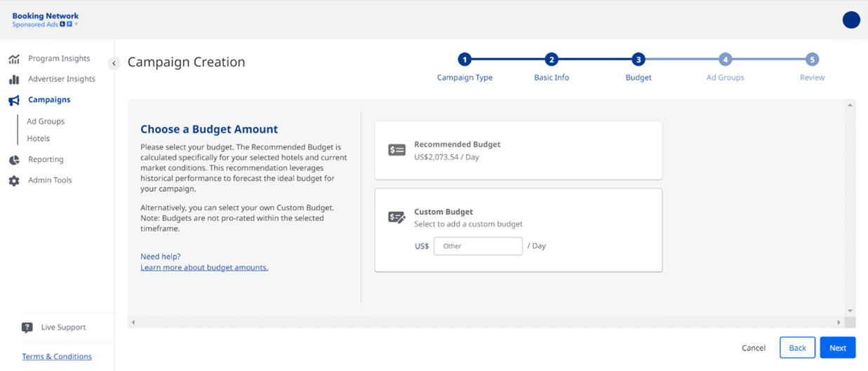Open Ad Groups in the sidebar
Image resolution: width=868 pixels, height=371 pixels.
(46, 121)
